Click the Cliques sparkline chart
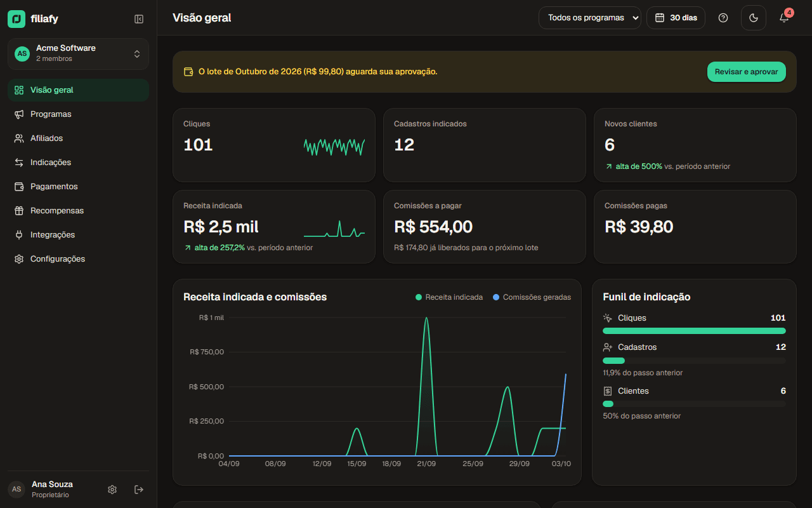 click(x=334, y=147)
